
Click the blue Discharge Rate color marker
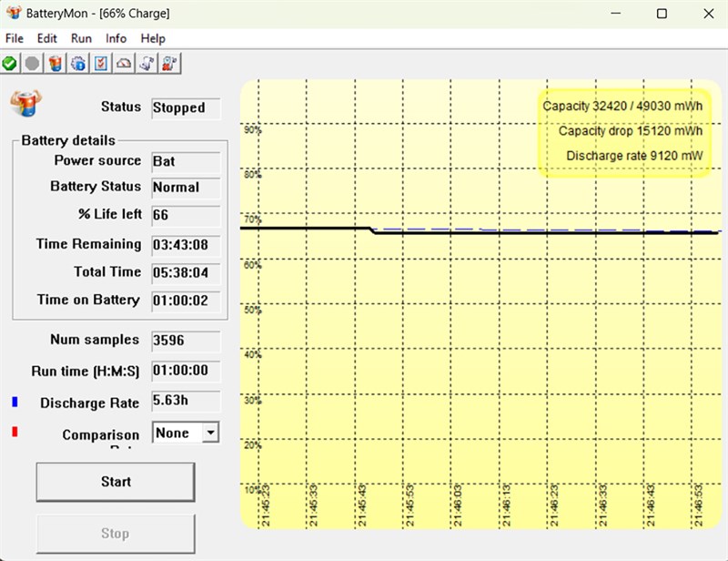click(x=15, y=402)
